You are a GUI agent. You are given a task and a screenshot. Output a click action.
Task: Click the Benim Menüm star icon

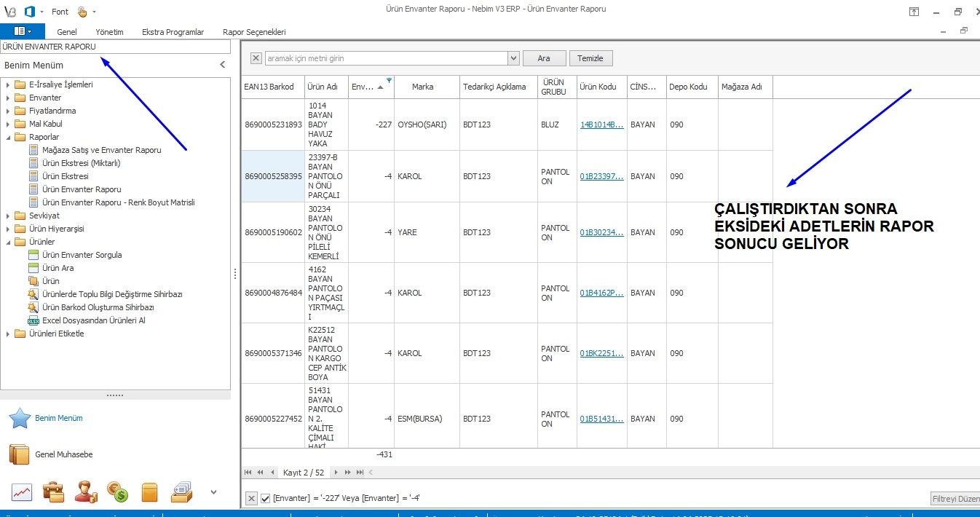(20, 419)
